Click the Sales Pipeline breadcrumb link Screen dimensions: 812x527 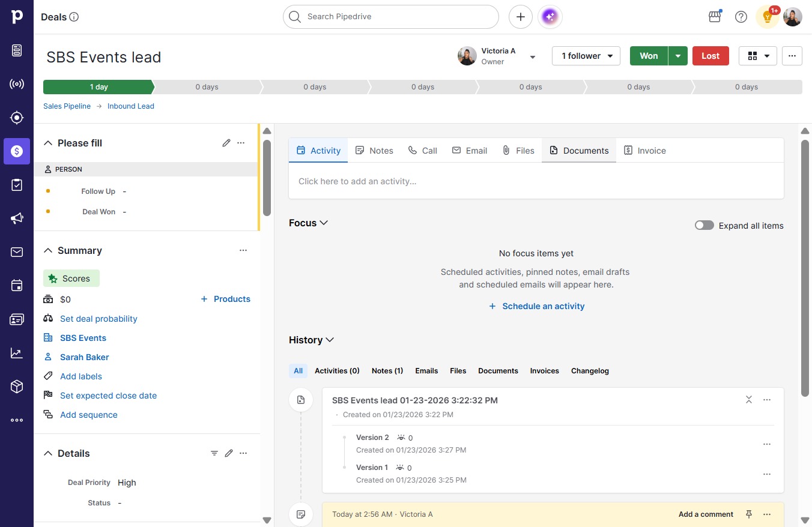coord(67,106)
